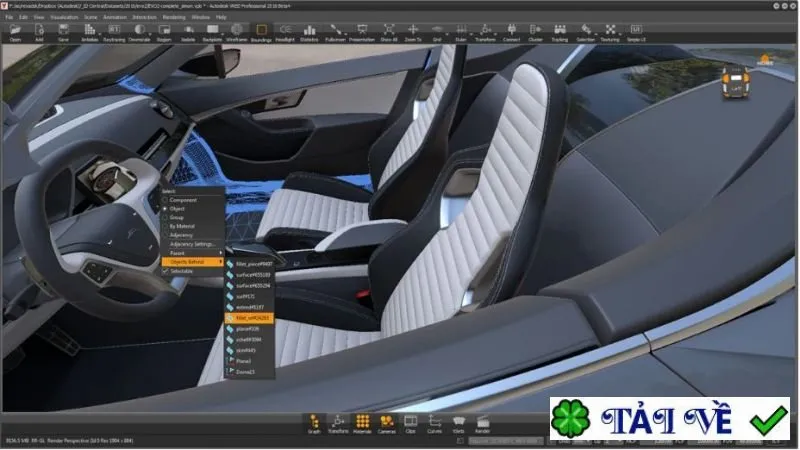Expand the Parent submenu arrow

point(220,253)
